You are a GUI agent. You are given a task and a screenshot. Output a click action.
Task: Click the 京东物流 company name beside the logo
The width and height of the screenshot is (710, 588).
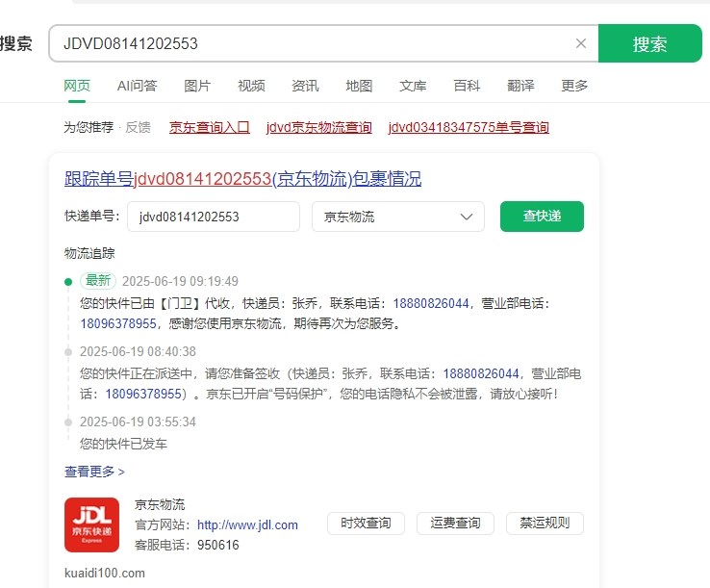tap(160, 504)
